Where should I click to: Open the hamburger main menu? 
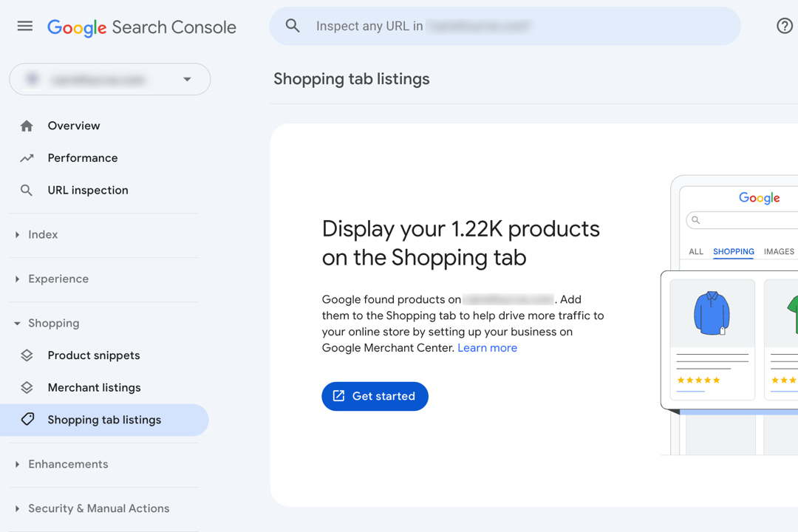[x=25, y=27]
